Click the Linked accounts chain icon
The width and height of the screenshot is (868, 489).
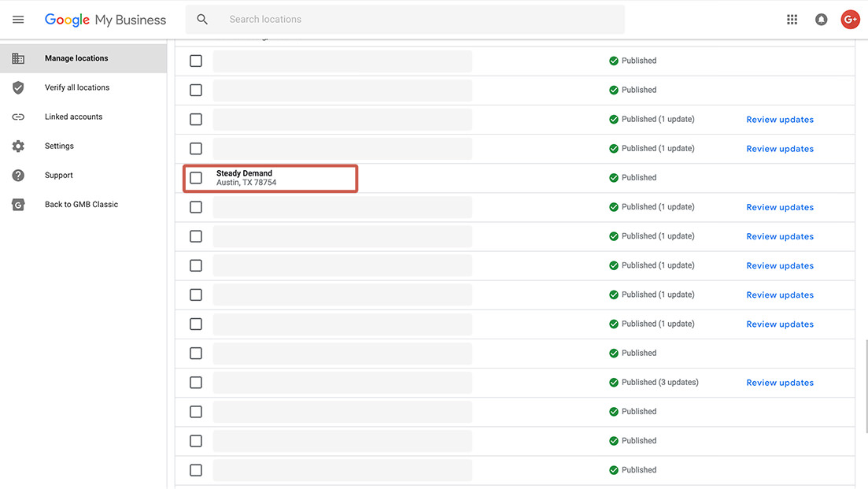coord(18,117)
